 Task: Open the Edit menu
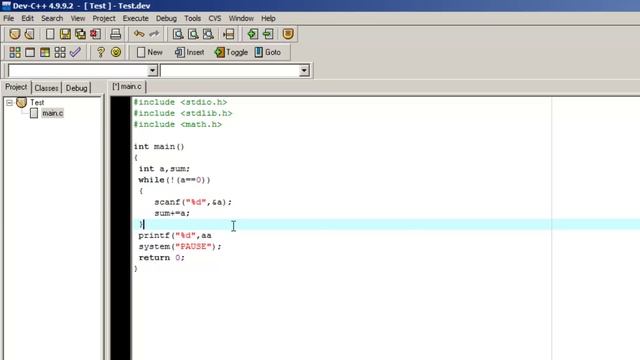(x=27, y=18)
